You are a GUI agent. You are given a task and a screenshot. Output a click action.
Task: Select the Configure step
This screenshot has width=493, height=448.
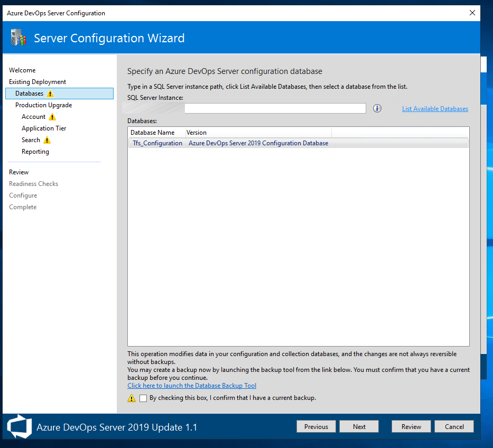[x=23, y=195]
